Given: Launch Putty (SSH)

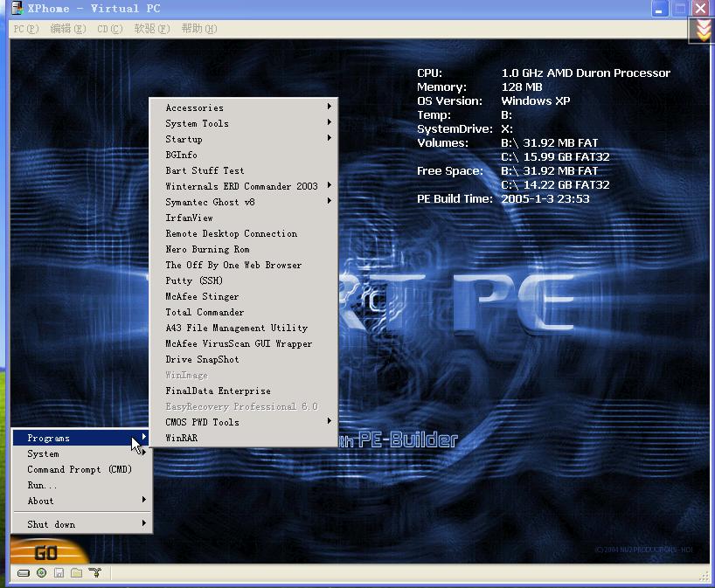Looking at the screenshot, I should (244, 280).
